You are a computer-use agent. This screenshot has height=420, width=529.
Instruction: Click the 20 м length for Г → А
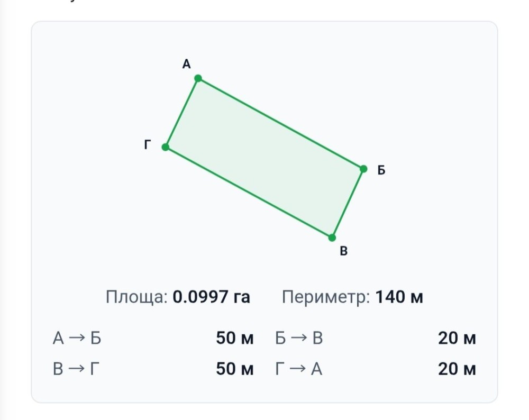pos(457,369)
